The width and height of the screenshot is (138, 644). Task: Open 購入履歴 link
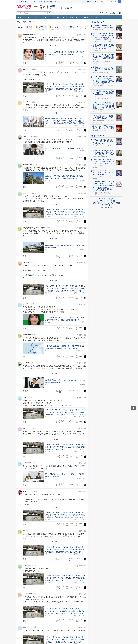point(112,13)
